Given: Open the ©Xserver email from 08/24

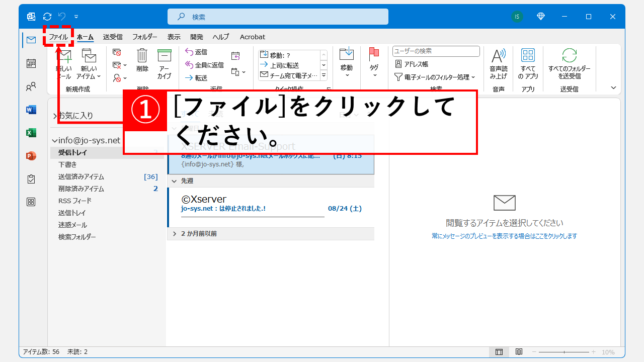Looking at the screenshot, I should 271,207.
